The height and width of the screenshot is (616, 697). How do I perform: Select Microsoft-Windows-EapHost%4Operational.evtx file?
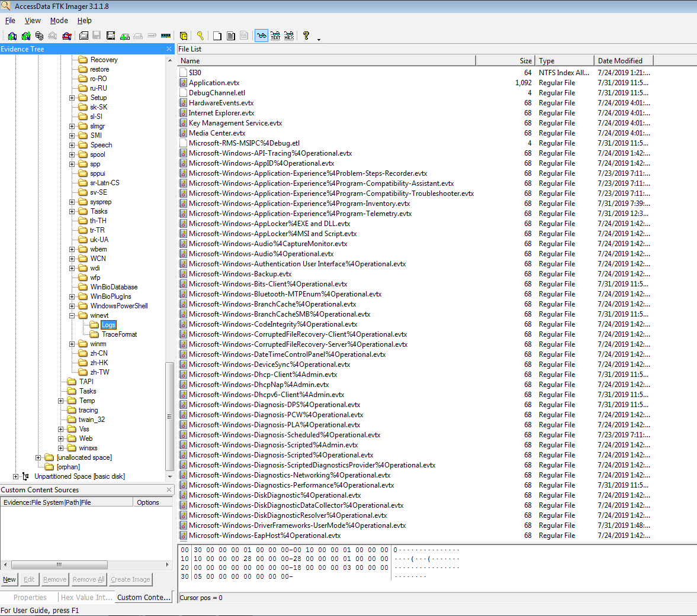265,536
